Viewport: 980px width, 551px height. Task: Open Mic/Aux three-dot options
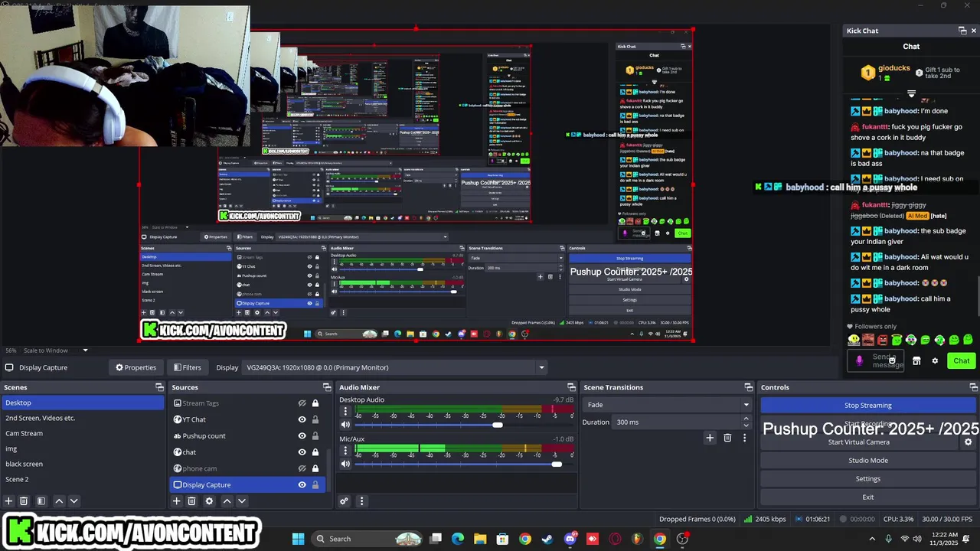(345, 451)
